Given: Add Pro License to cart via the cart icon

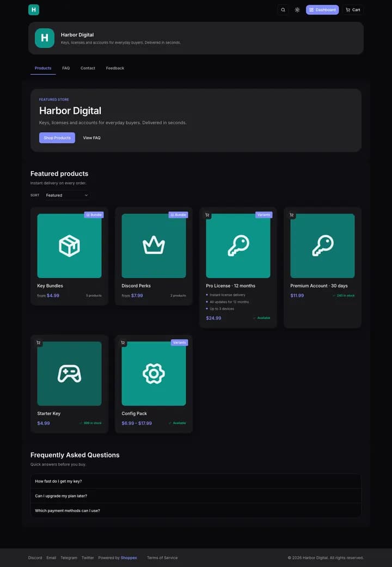Looking at the screenshot, I should tap(207, 215).
